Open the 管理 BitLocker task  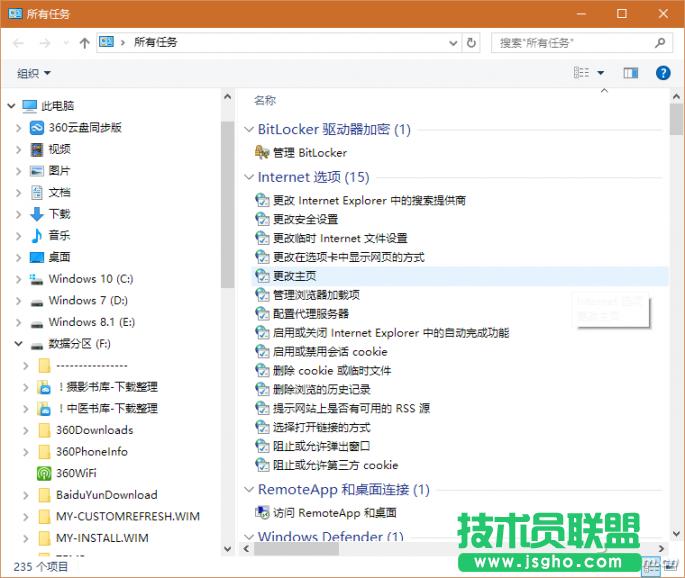(x=309, y=153)
